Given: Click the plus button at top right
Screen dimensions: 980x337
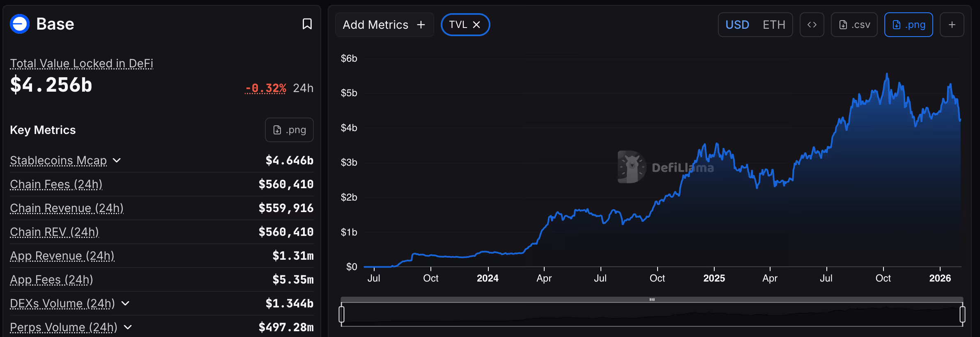Looking at the screenshot, I should click(952, 25).
